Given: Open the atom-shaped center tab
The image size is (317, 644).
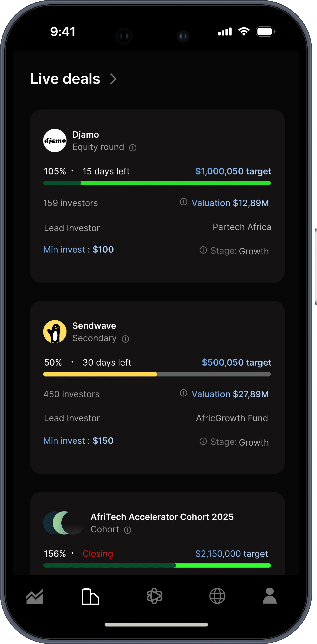Looking at the screenshot, I should click(154, 596).
